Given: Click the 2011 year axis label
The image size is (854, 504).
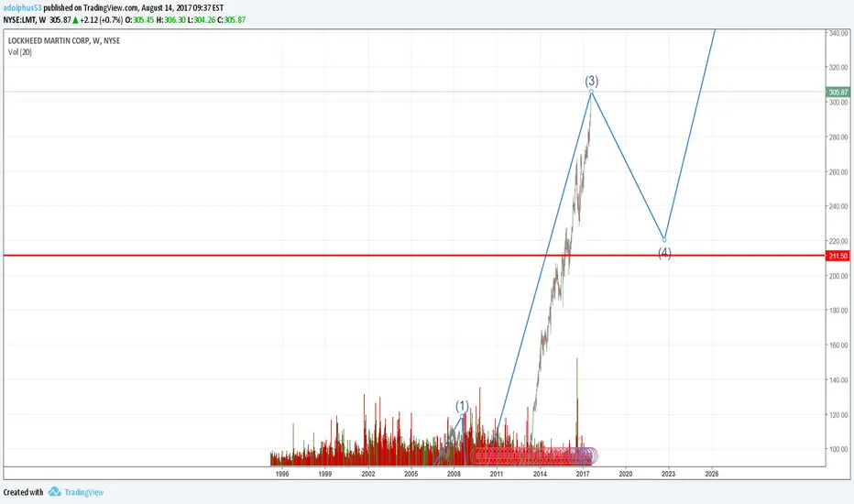Looking at the screenshot, I should click(x=497, y=474).
